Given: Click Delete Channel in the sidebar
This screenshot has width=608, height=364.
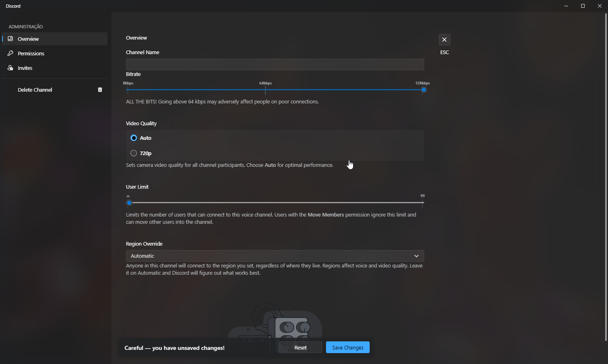Looking at the screenshot, I should click(35, 89).
